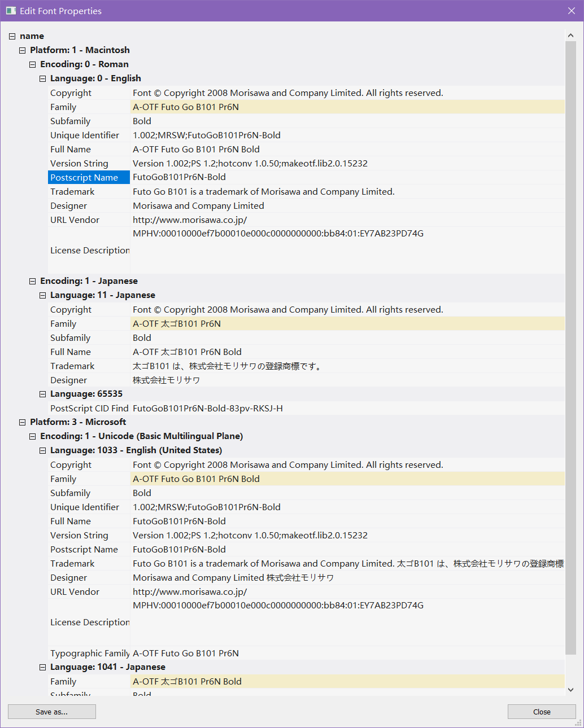Viewport: 584px width, 728px height.
Task: Click Language 11 Japanese Copyright value
Action: point(347,309)
